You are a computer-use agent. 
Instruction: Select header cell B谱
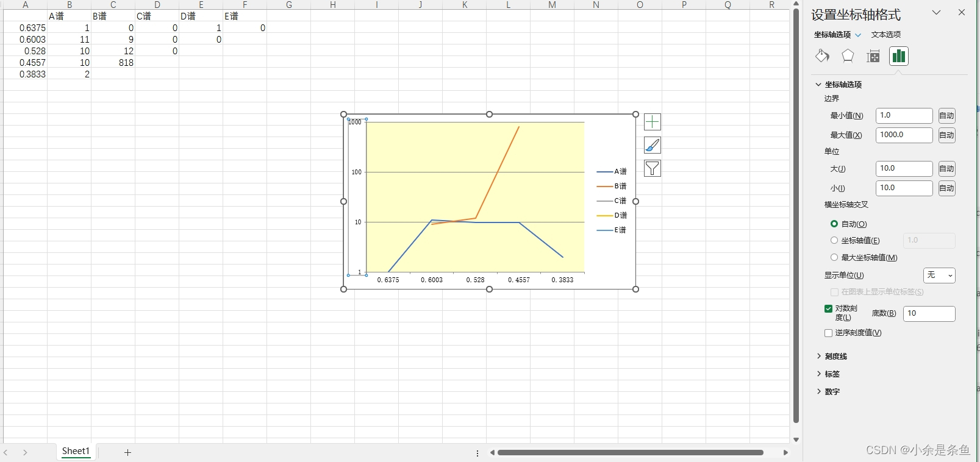113,16
